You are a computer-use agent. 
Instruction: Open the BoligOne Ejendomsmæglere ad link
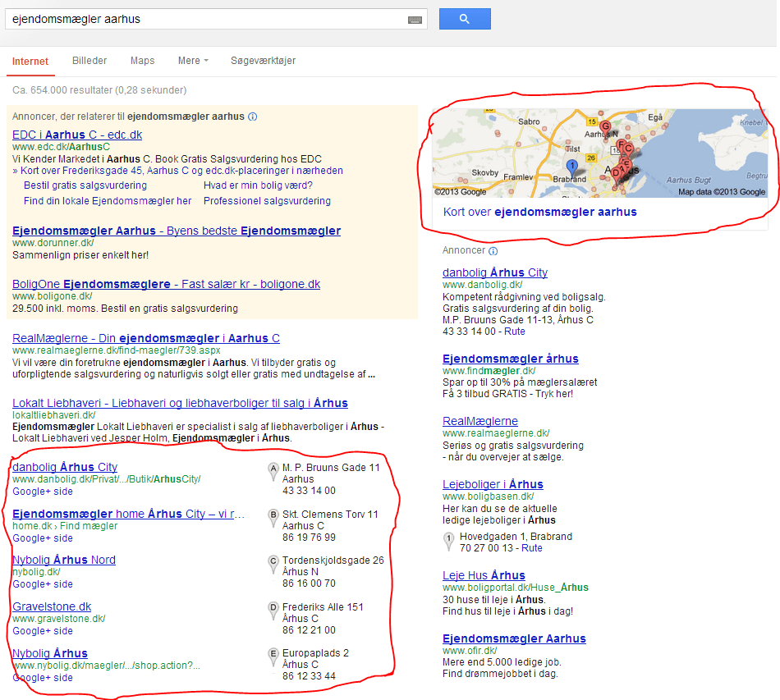pyautogui.click(x=166, y=284)
